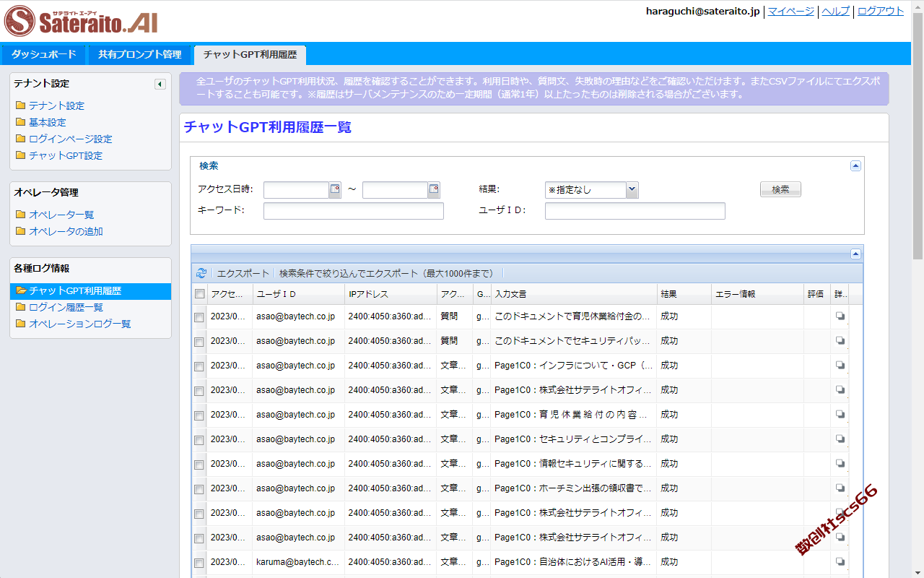Sort by 評価 column header

click(x=817, y=294)
